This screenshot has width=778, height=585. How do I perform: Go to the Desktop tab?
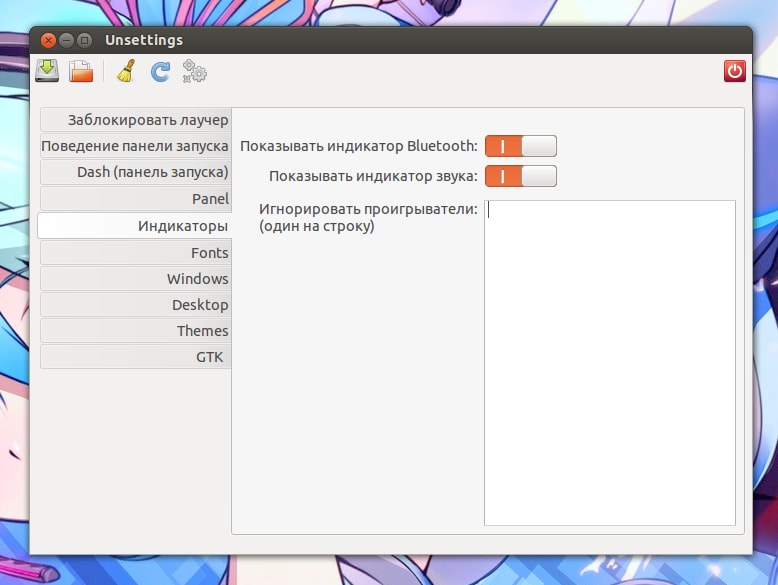click(135, 305)
